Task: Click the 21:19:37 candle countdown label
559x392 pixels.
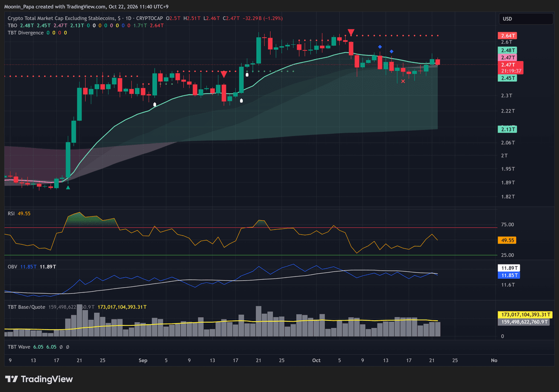Action: pyautogui.click(x=511, y=71)
